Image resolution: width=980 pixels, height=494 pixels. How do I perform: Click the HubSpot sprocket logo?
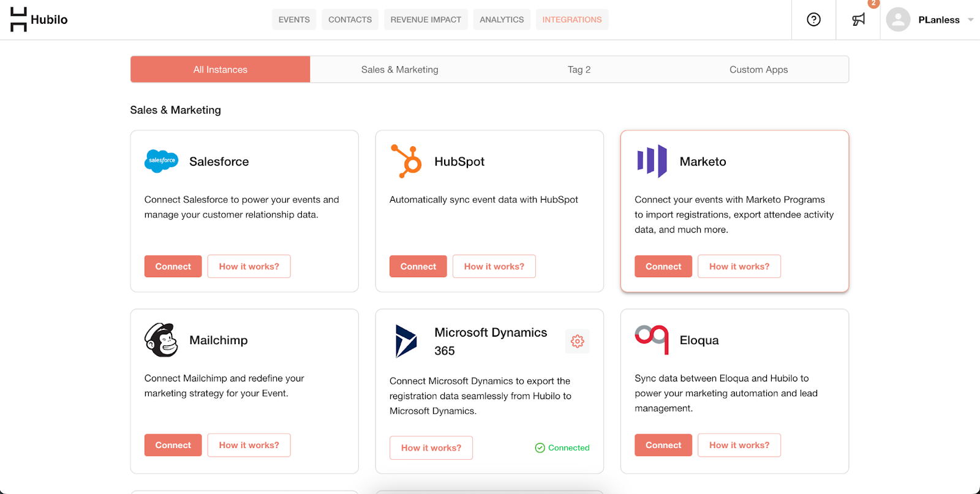pyautogui.click(x=406, y=161)
